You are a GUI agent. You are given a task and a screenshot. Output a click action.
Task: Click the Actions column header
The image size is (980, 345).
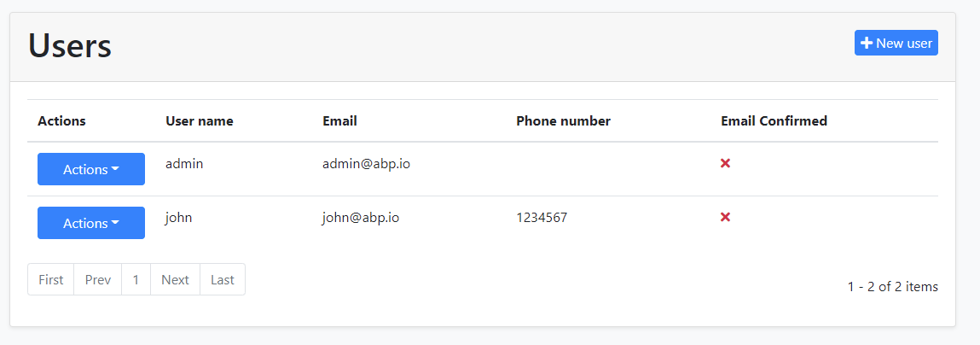61,121
